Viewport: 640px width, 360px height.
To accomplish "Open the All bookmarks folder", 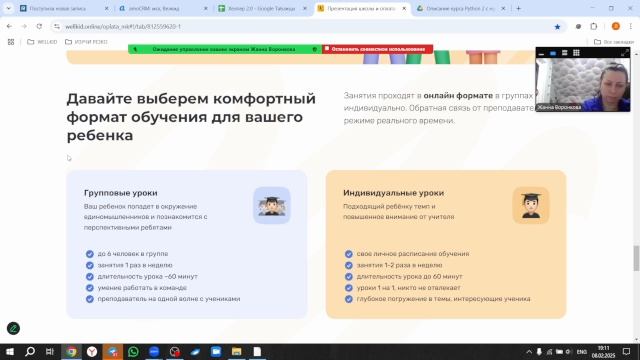I will pyautogui.click(x=614, y=42).
